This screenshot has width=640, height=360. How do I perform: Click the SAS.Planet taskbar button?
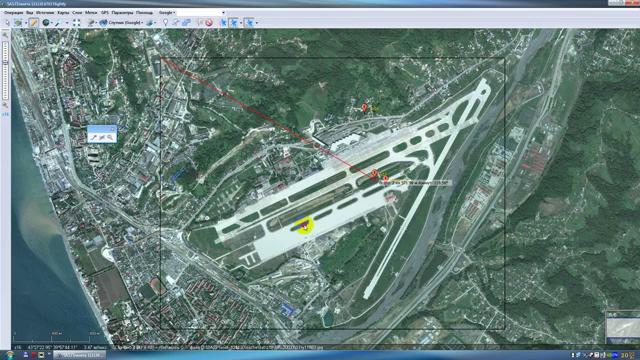[x=79, y=355]
